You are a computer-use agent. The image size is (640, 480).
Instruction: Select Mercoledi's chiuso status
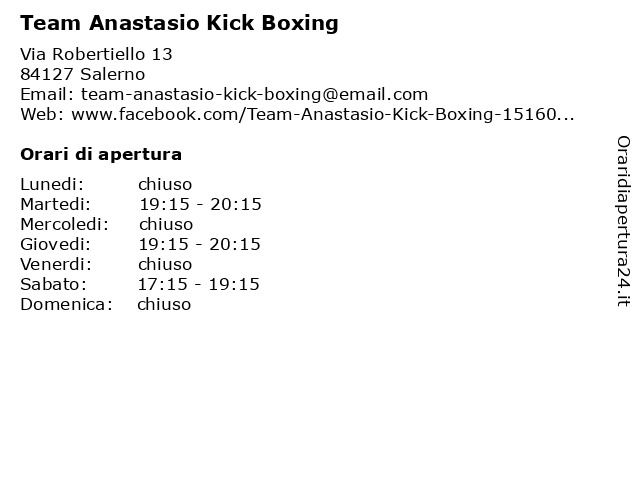tap(166, 224)
